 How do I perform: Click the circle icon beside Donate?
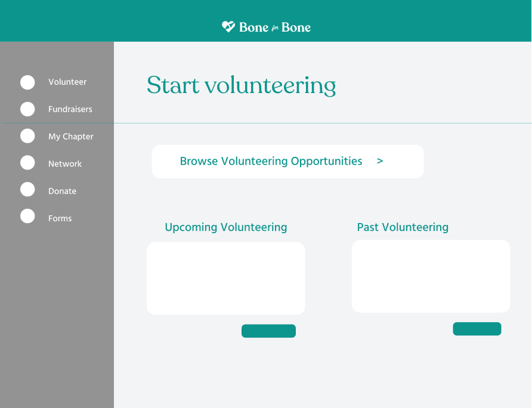pyautogui.click(x=27, y=190)
